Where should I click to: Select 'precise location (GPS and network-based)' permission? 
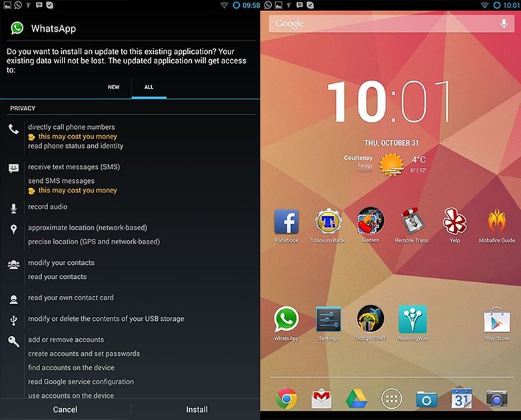[94, 242]
